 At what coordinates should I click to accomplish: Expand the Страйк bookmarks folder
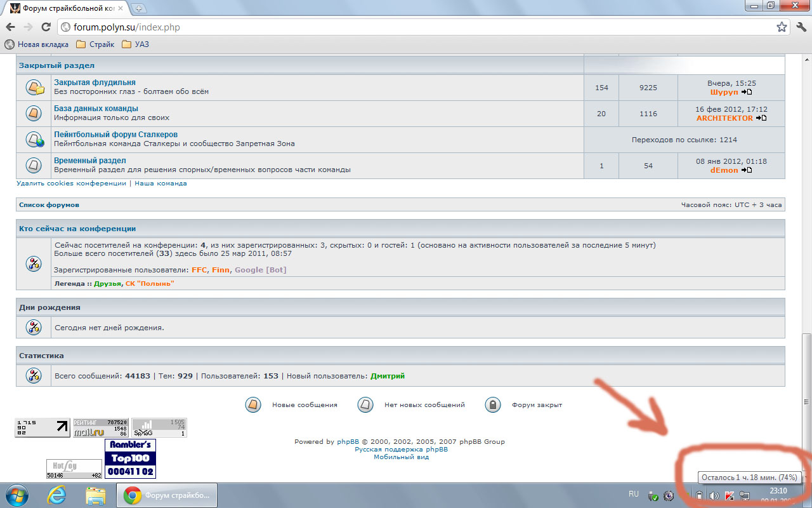(95, 44)
